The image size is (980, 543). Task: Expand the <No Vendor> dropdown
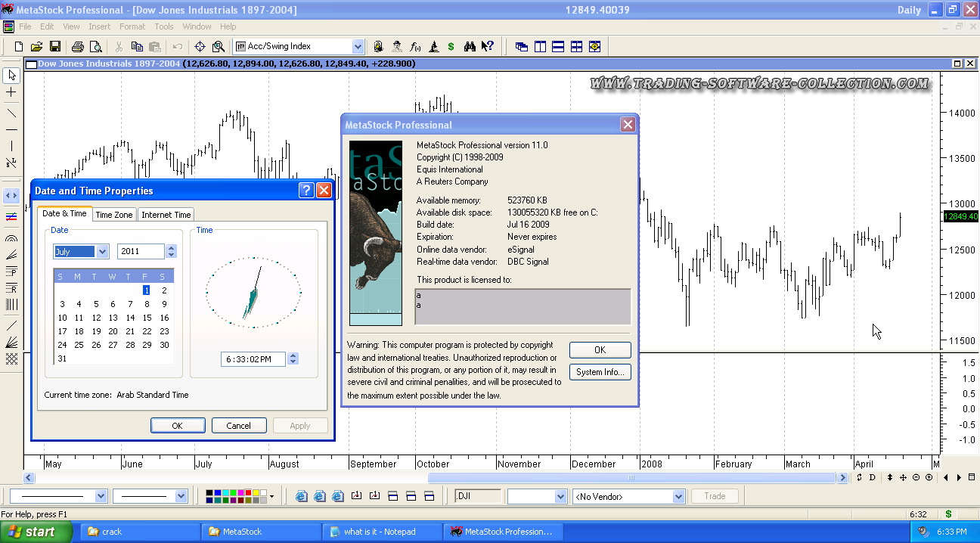pyautogui.click(x=678, y=497)
